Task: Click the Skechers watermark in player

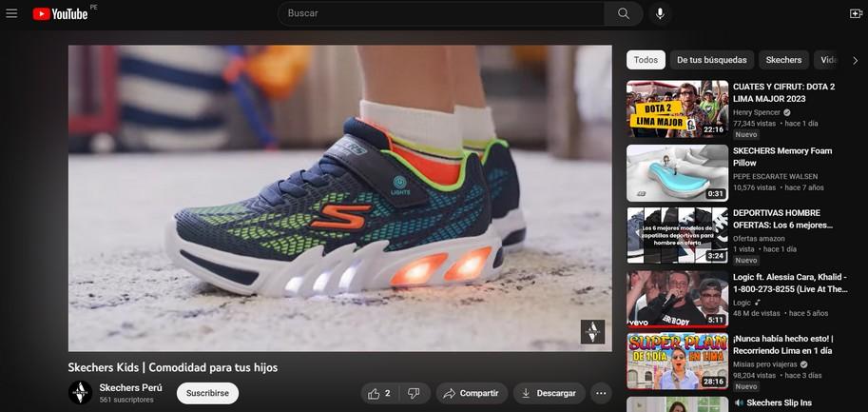Action: coord(592,332)
